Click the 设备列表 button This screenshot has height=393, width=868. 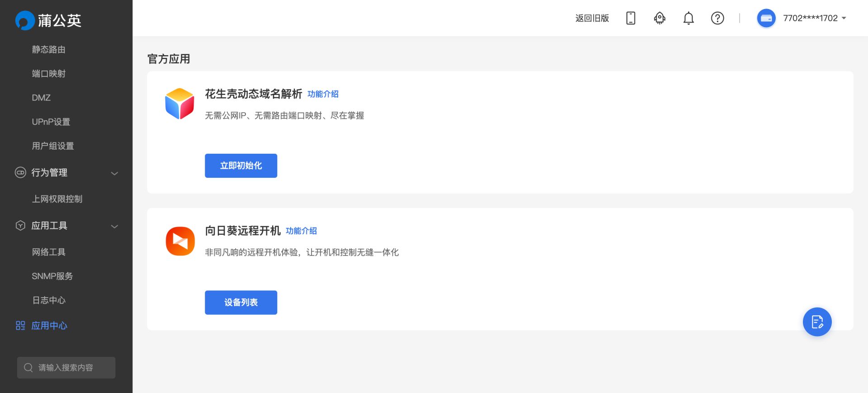(241, 303)
